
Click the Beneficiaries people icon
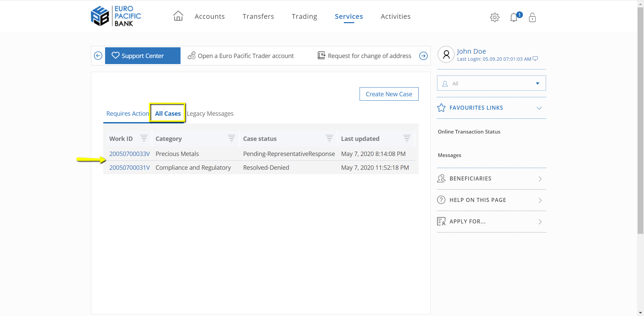[441, 178]
